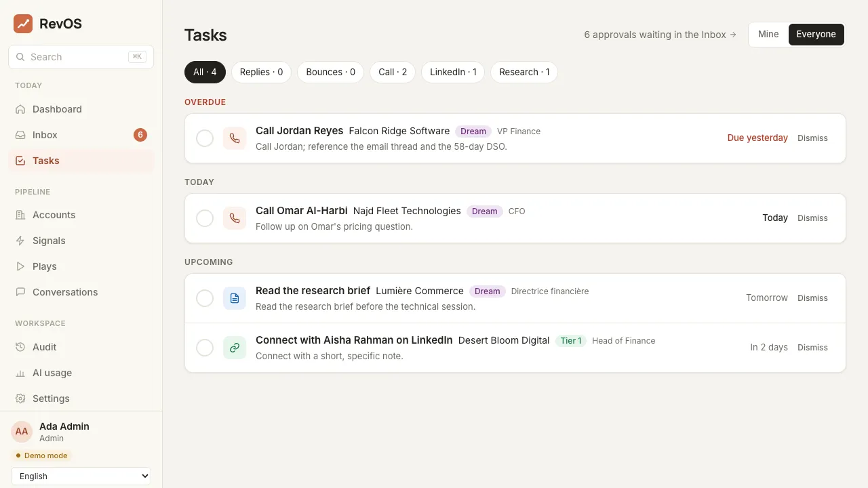The image size is (868, 488).
Task: Open 6 approvals waiting in the Inbox link
Action: pyautogui.click(x=660, y=35)
